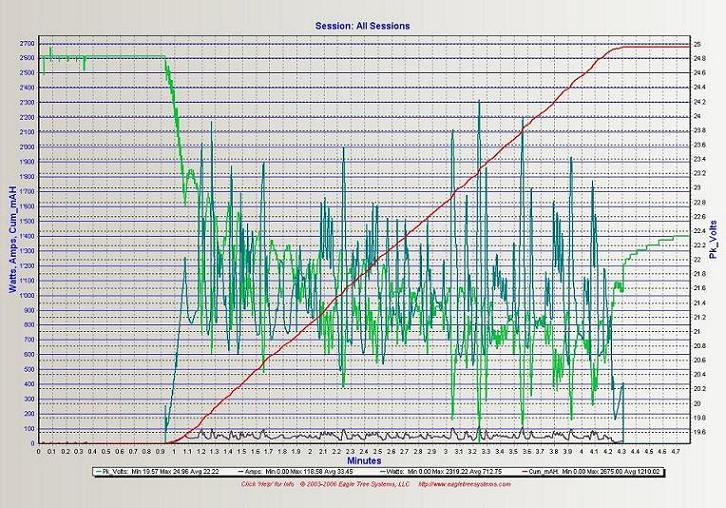Click the 25 tick on right axis
This screenshot has height=508, width=726.
point(698,45)
